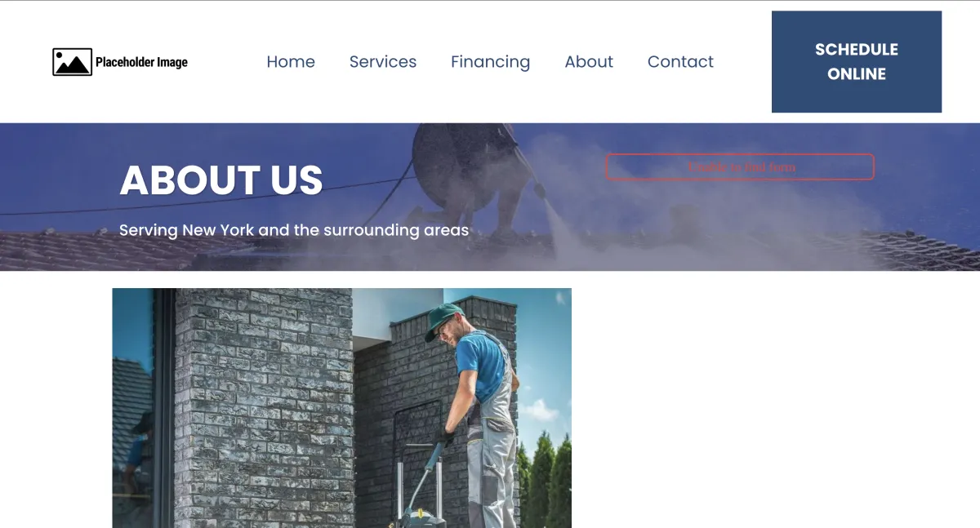
Task: Click the ABOUT US heading
Action: tap(221, 180)
